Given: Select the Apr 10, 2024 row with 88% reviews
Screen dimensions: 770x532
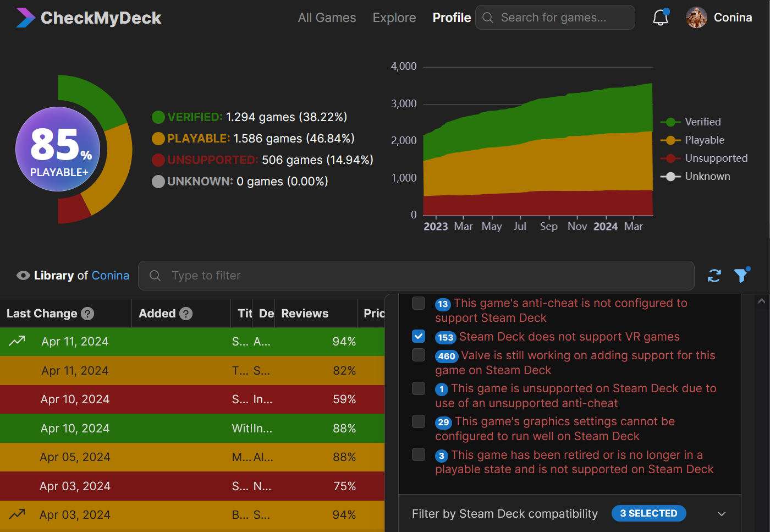Looking at the screenshot, I should click(x=192, y=429).
